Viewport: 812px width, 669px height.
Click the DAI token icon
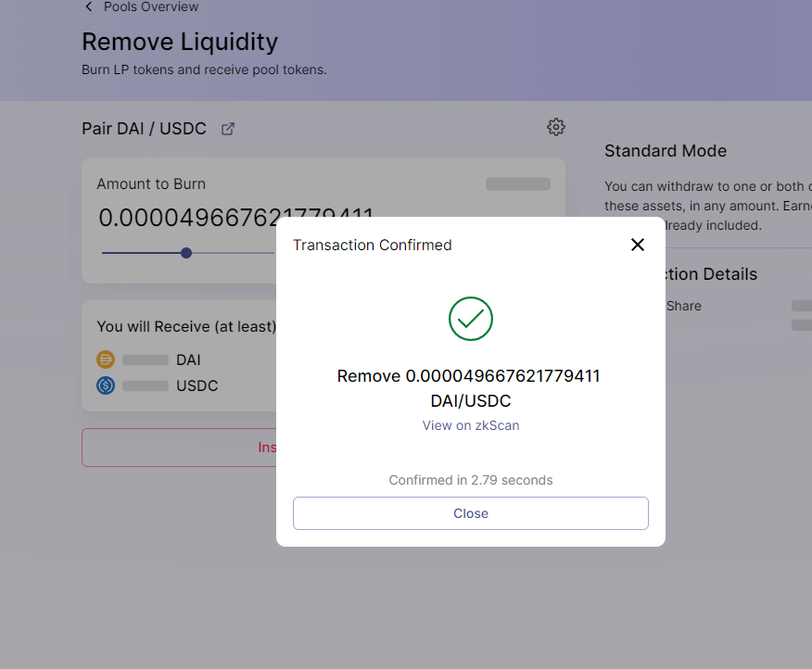point(106,360)
